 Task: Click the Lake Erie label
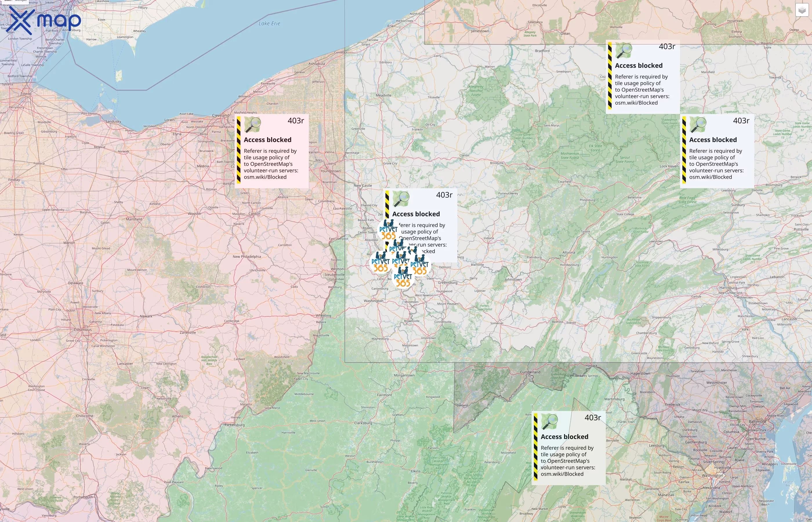[x=269, y=23]
